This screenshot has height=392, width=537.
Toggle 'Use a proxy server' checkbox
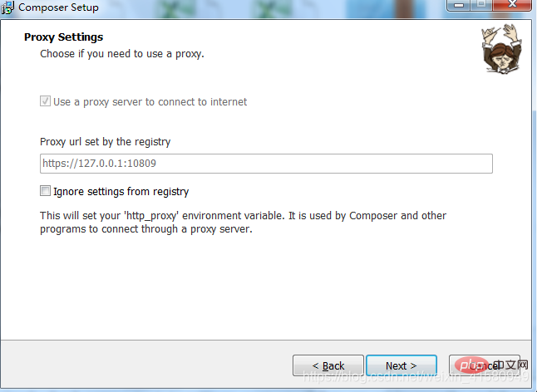45,101
